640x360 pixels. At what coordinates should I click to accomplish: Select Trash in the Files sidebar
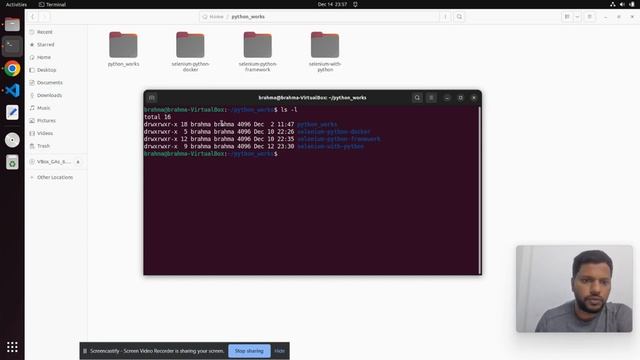56,146
